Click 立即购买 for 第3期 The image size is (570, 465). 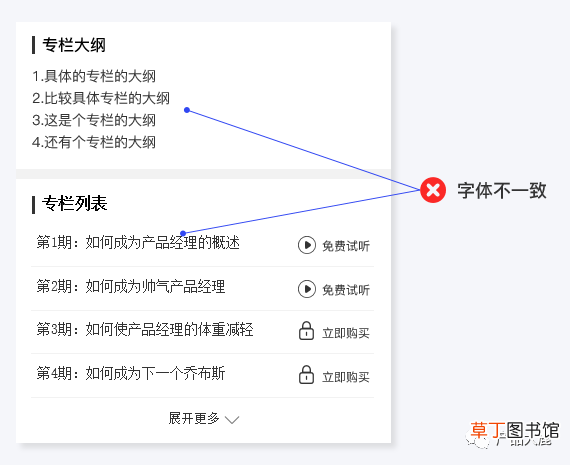(346, 333)
